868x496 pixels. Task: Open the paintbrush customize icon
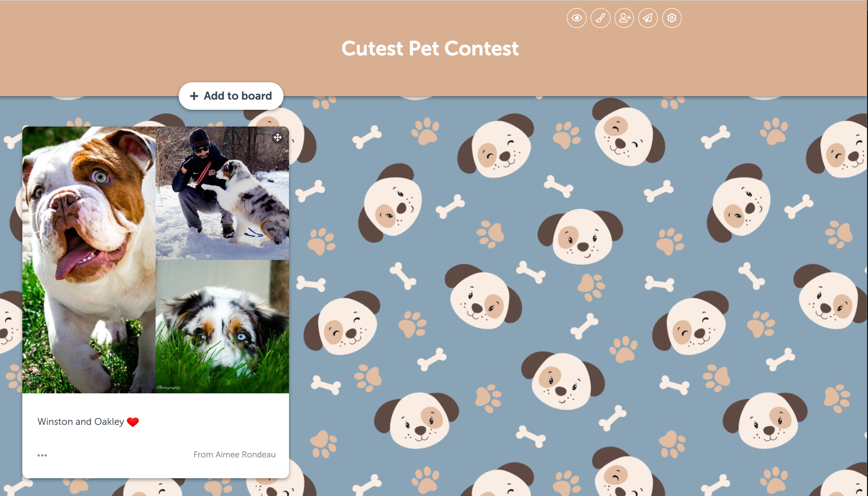[600, 18]
